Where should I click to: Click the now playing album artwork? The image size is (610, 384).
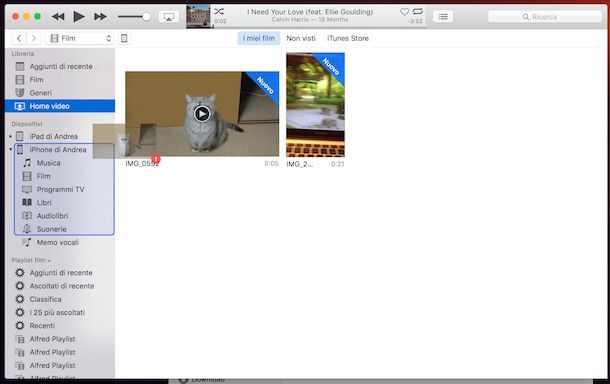coord(198,16)
